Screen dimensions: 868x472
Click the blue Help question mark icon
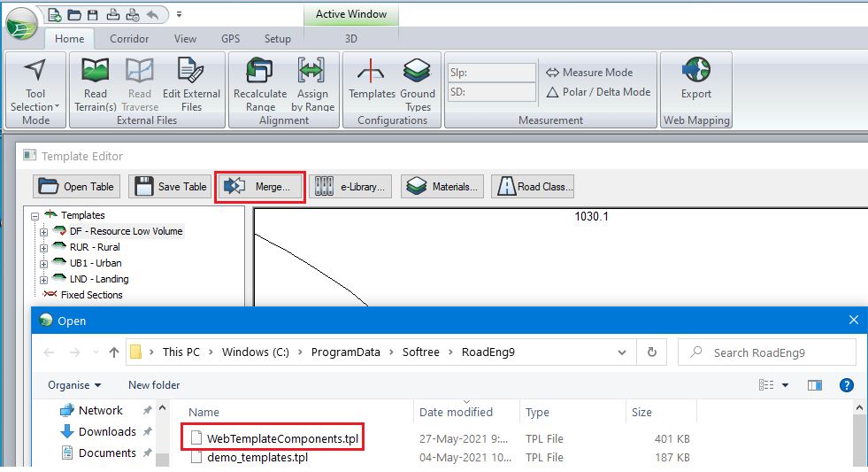click(x=846, y=385)
